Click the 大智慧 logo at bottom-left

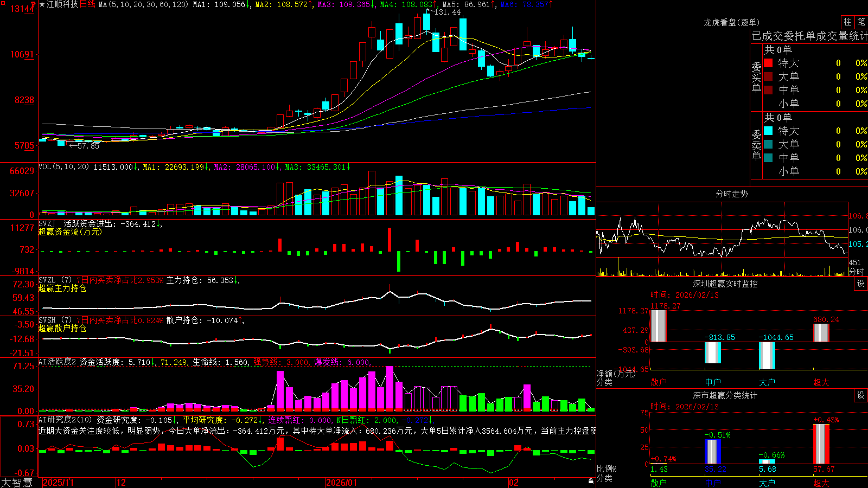tap(17, 482)
